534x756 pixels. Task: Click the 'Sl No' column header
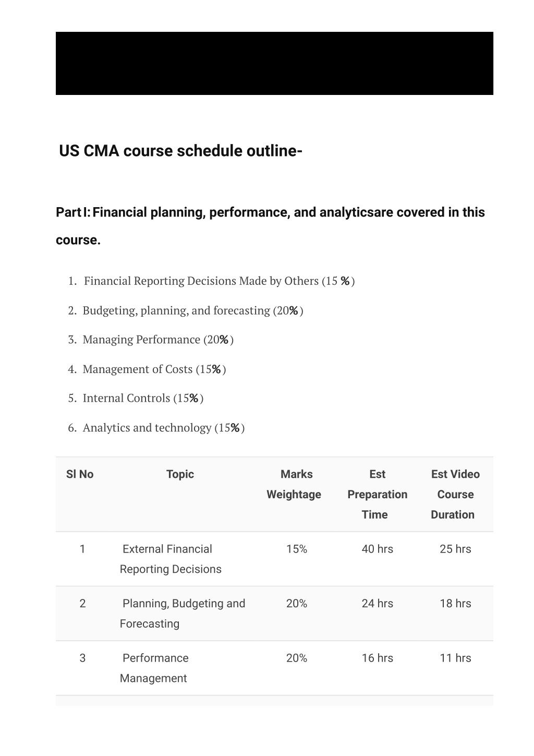tap(80, 474)
